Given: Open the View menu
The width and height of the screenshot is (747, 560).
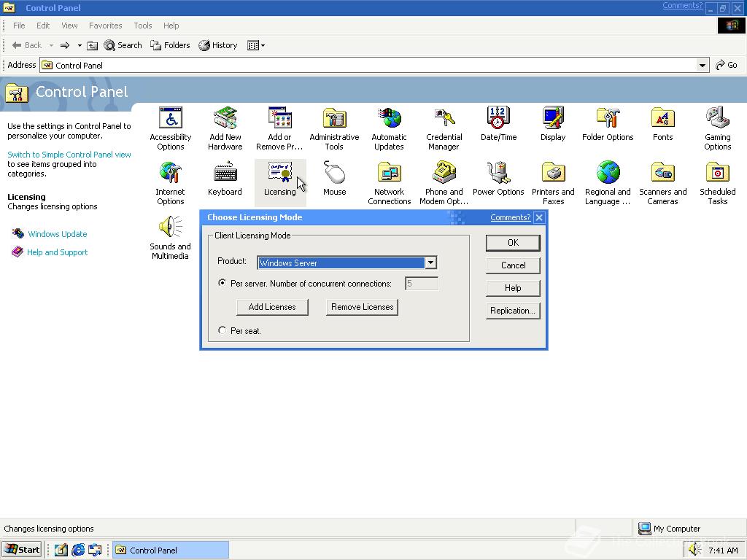Looking at the screenshot, I should (69, 26).
